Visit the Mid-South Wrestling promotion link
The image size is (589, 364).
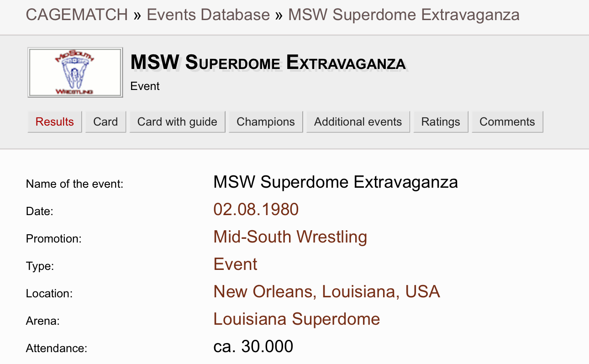pyautogui.click(x=290, y=237)
